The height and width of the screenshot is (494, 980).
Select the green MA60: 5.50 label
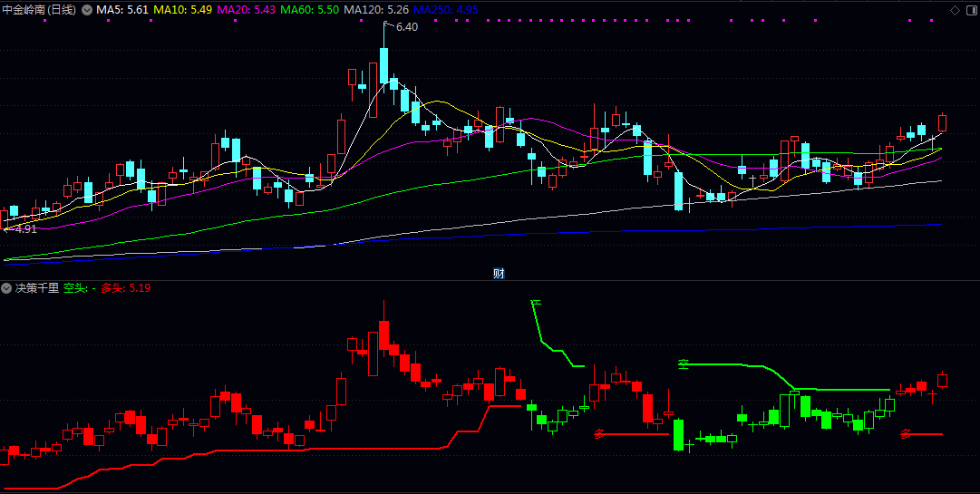310,10
